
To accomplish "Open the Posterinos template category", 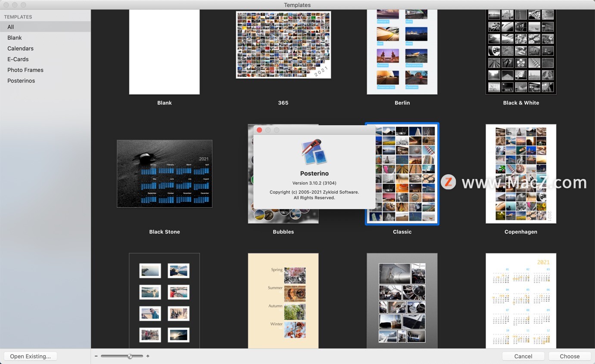I will point(45,80).
